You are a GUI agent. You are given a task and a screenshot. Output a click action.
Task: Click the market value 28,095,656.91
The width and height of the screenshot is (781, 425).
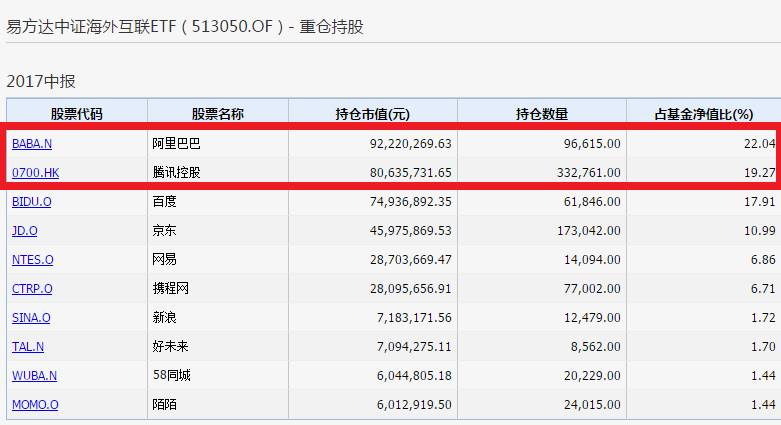[x=410, y=288]
